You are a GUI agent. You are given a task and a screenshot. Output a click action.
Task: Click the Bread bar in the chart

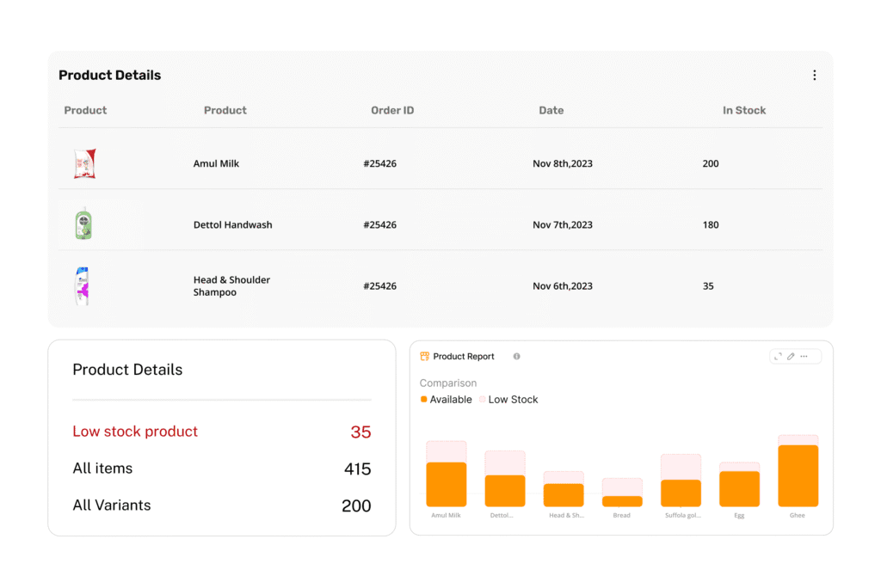click(622, 500)
